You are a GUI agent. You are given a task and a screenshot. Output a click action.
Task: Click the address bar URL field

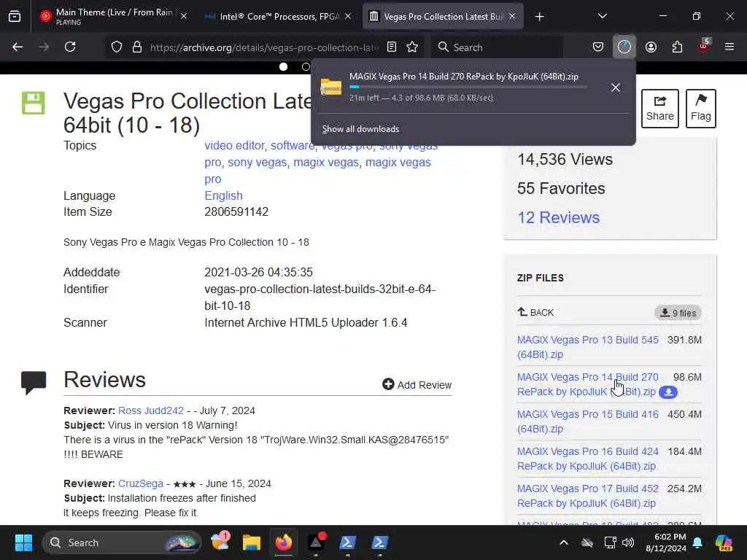pos(264,47)
